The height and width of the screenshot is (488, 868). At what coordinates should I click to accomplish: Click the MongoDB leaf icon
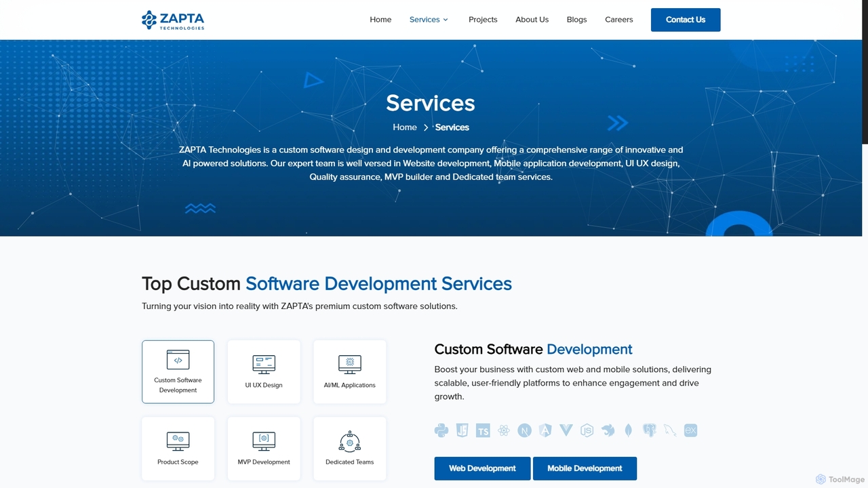click(629, 430)
